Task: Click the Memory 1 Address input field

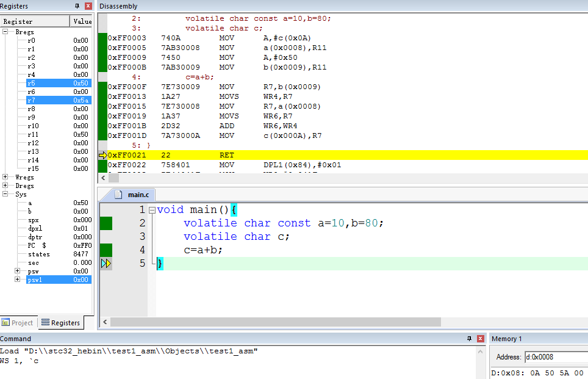Action: (556, 357)
